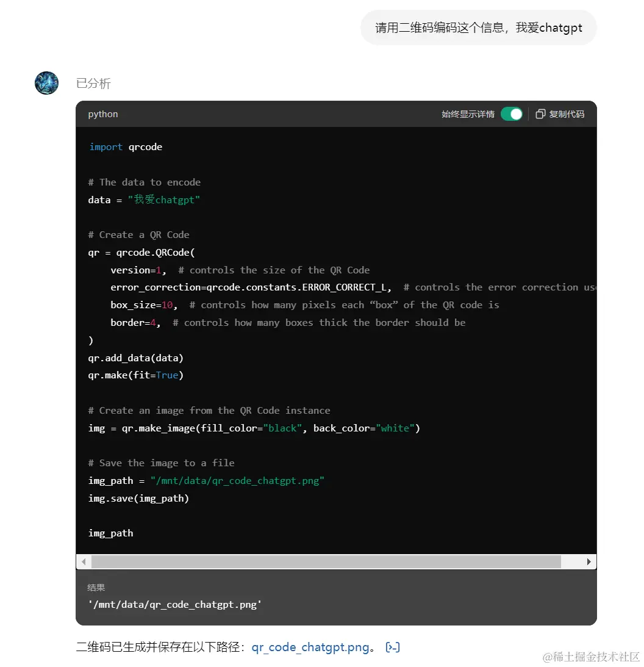Click the copy icon beside 复制代码
Screen dimensions: 644x667
540,114
